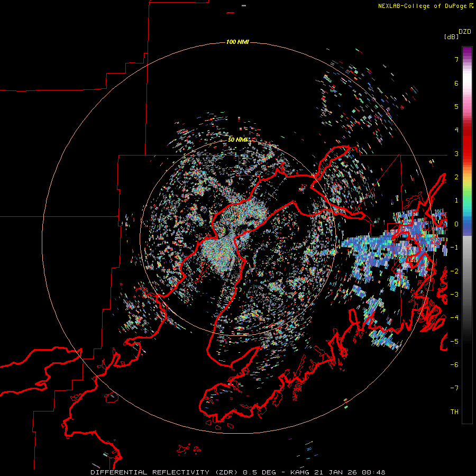Click the TH legend label
476x476 pixels.
click(x=454, y=412)
